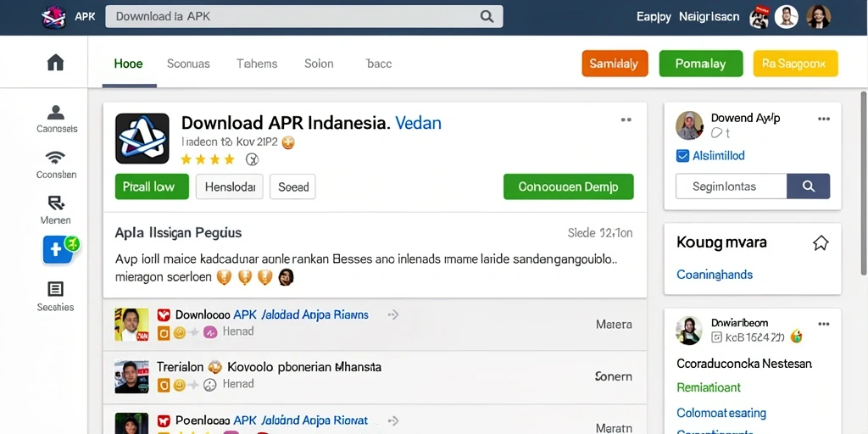The image size is (868, 434).
Task: Switch to the Tbacc tab
Action: [379, 64]
